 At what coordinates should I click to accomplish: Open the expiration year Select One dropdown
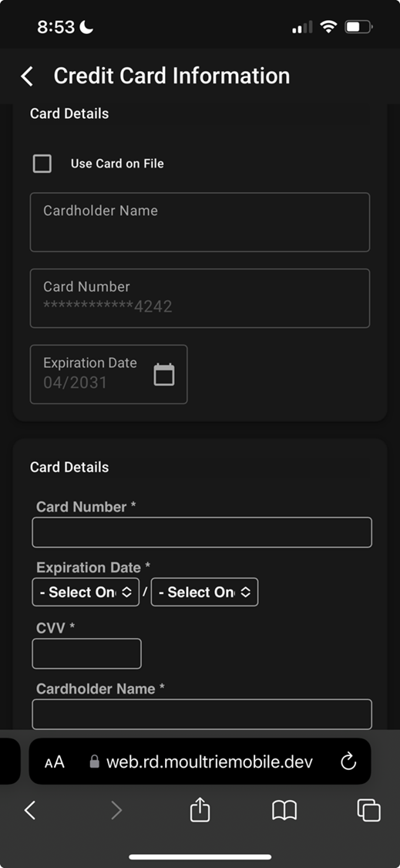[204, 593]
